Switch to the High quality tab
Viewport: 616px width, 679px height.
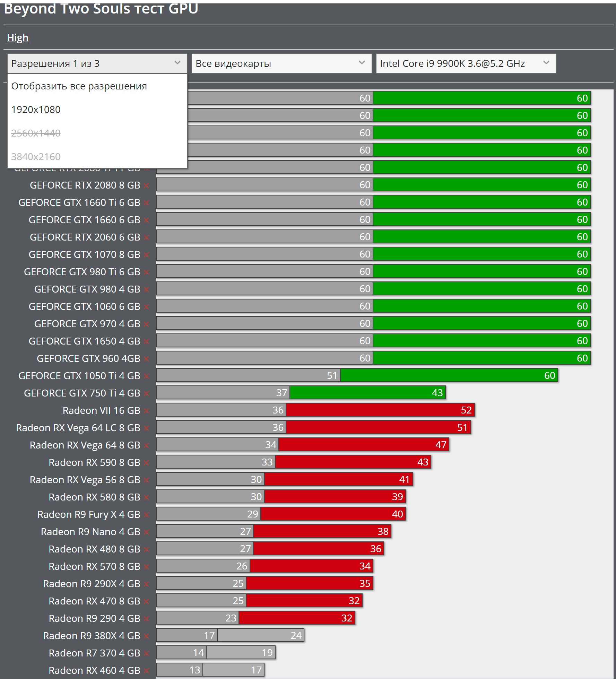tap(18, 37)
